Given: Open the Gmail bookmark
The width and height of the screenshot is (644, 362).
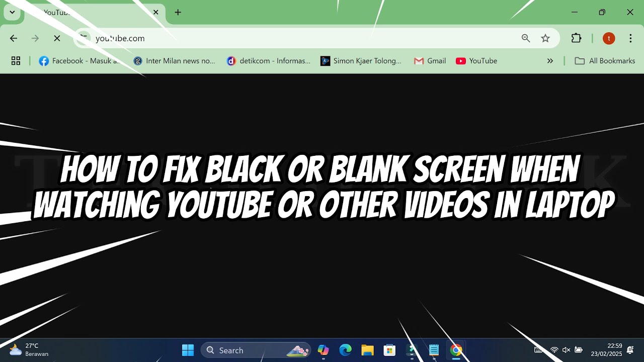Looking at the screenshot, I should click(x=430, y=61).
